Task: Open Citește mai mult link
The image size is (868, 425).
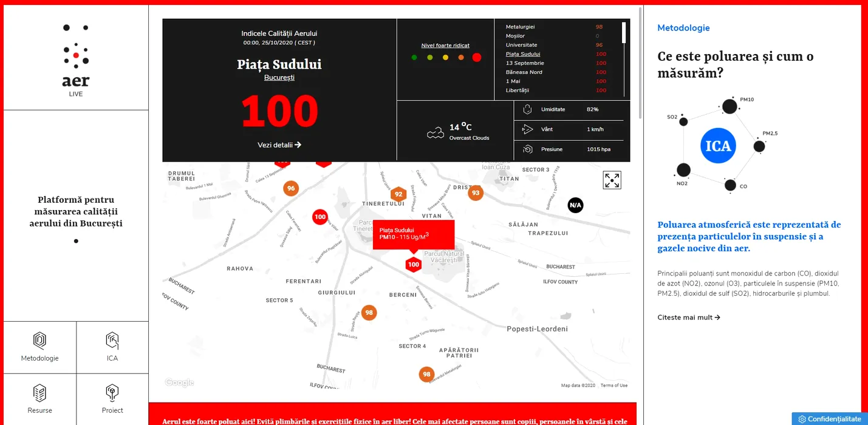Action: coord(689,318)
